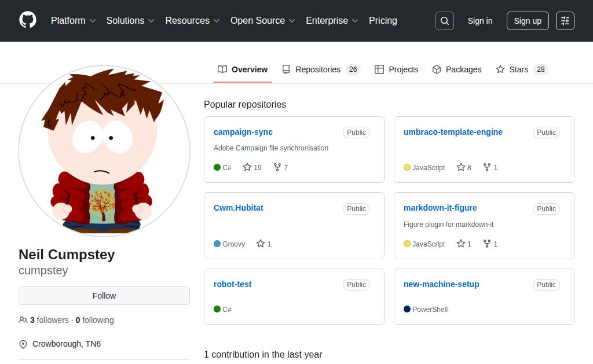The image size is (593, 364).
Task: Open umbraco-template-engine forks count
Action: pyautogui.click(x=490, y=167)
